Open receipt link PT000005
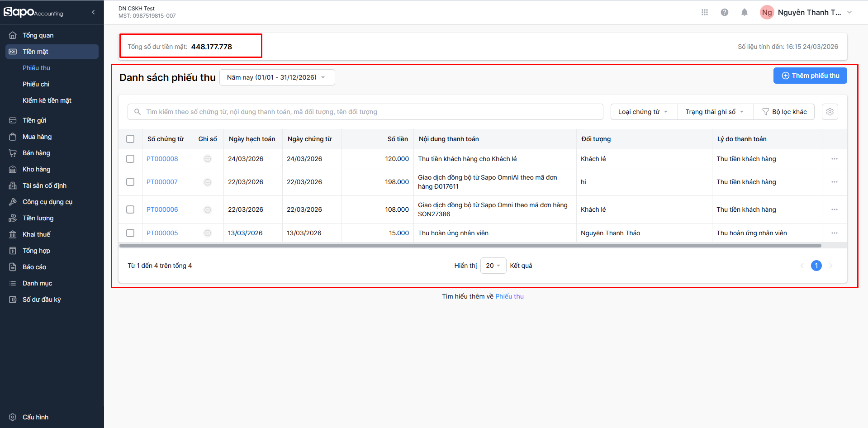Image resolution: width=868 pixels, height=428 pixels. click(x=162, y=233)
